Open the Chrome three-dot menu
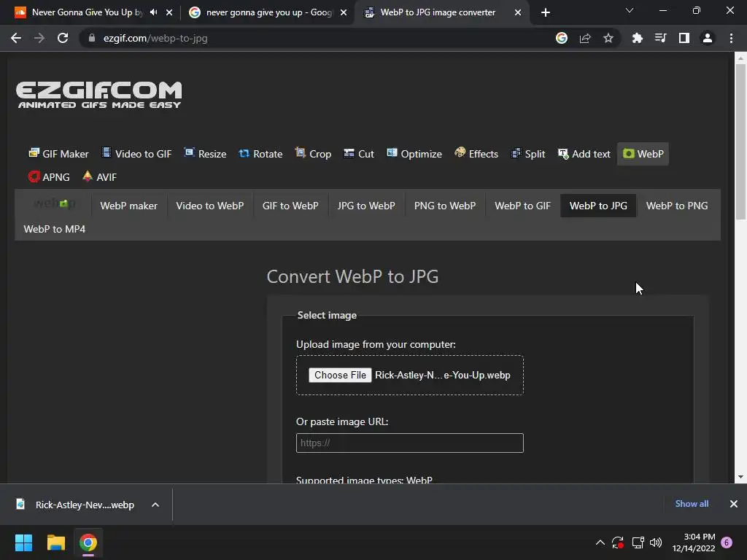 (731, 38)
